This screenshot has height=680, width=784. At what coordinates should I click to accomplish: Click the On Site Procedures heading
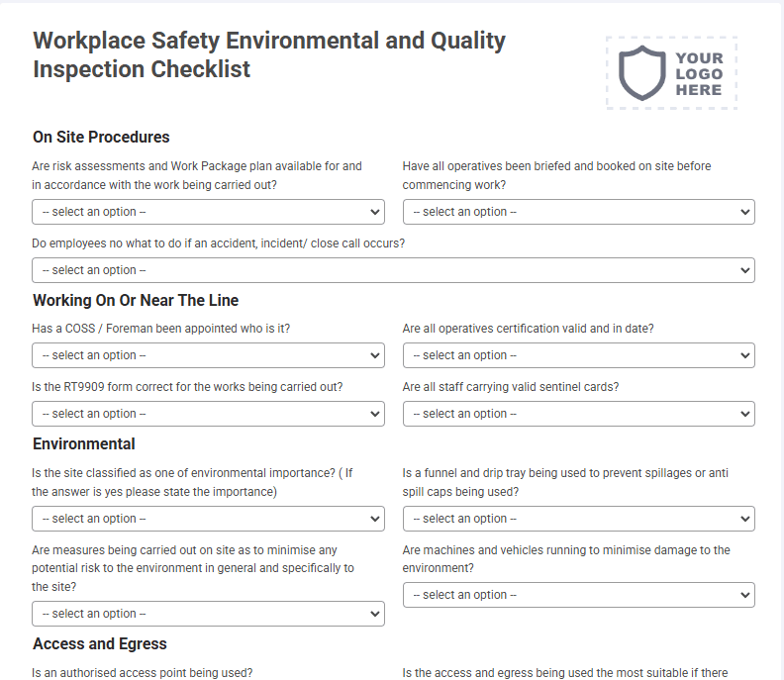point(101,137)
